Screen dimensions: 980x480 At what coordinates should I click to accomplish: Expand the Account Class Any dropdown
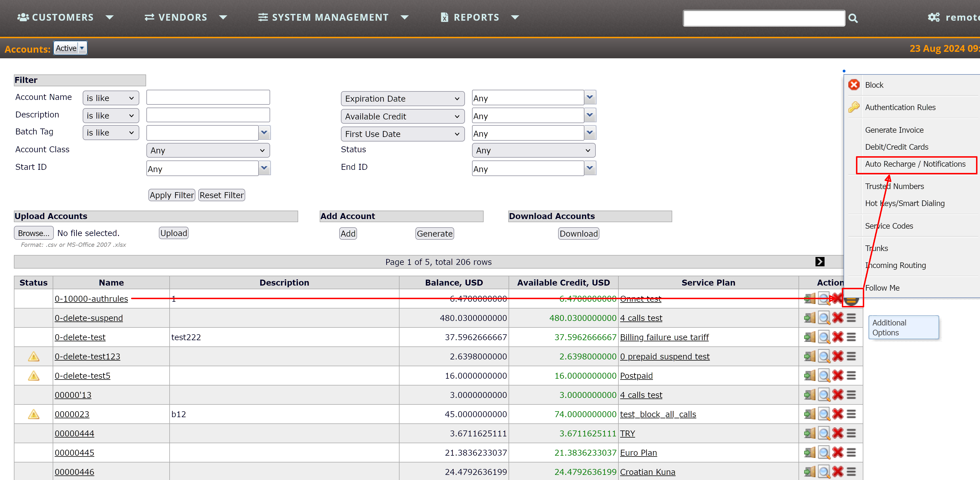[x=208, y=151]
